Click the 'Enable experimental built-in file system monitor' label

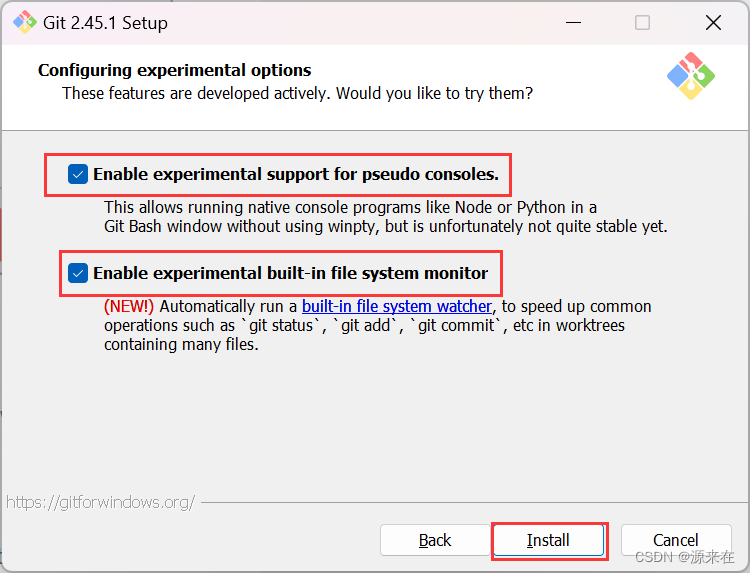[290, 273]
